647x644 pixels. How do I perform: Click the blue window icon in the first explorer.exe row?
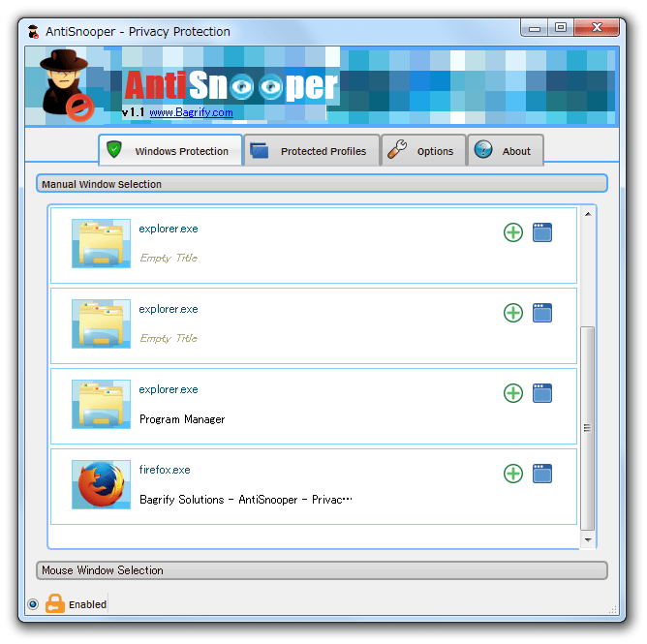point(541,232)
